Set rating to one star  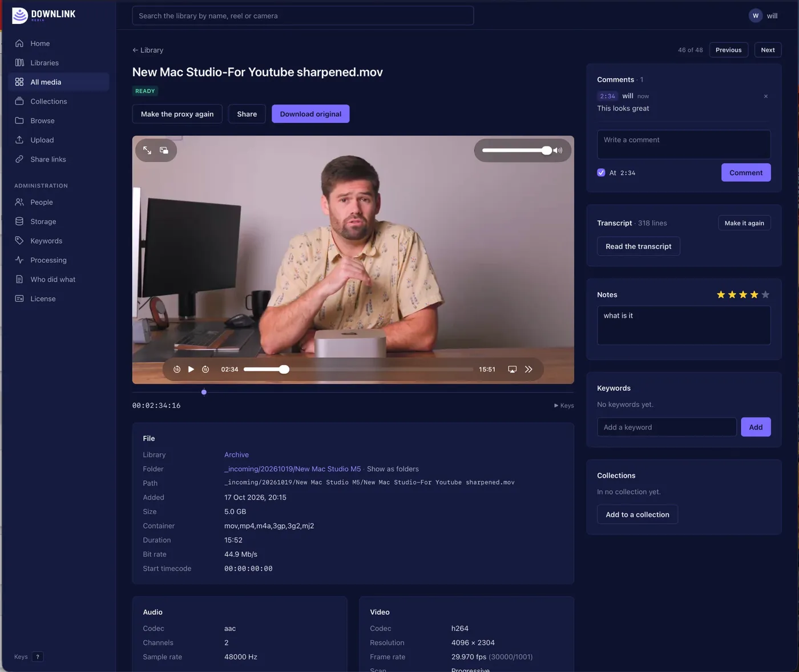coord(721,294)
